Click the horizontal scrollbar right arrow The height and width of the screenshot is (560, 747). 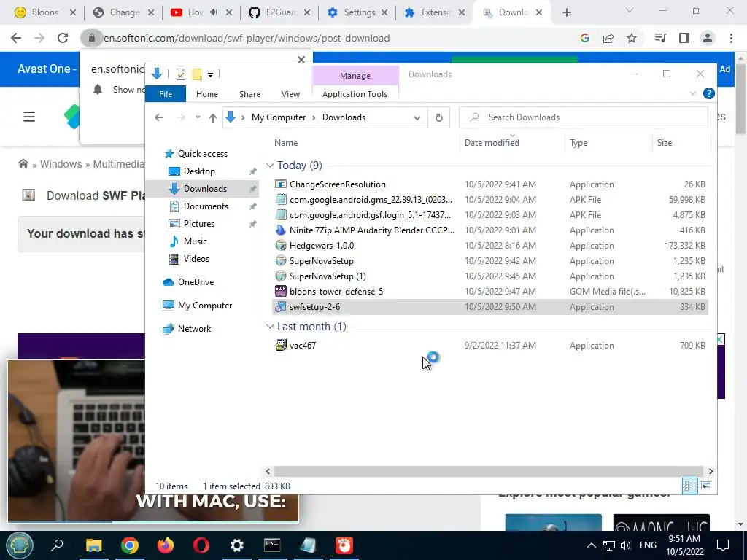coord(711,472)
